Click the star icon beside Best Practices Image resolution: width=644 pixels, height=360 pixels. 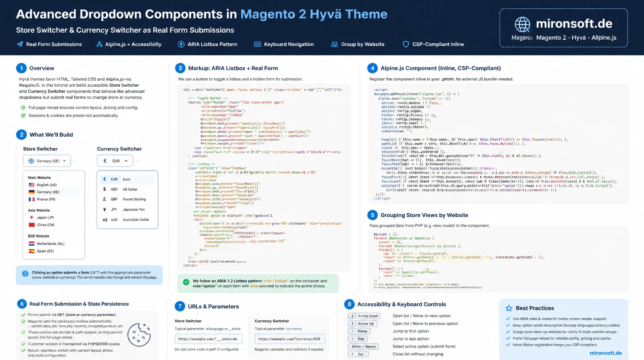tap(509, 308)
